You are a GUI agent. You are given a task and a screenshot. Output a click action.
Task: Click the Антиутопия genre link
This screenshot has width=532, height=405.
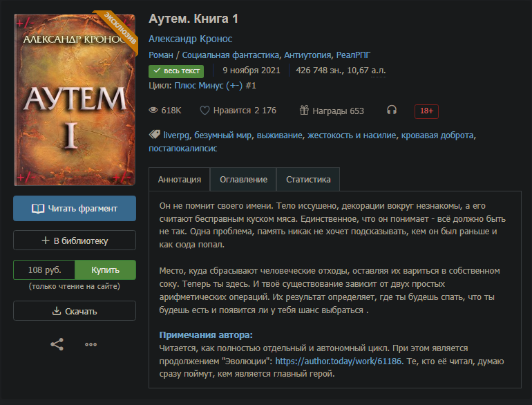point(308,55)
